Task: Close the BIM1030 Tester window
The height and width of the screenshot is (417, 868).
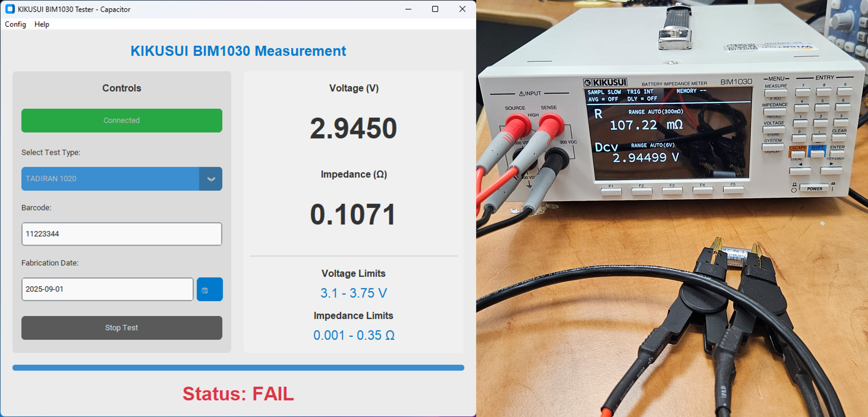Action: point(462,9)
